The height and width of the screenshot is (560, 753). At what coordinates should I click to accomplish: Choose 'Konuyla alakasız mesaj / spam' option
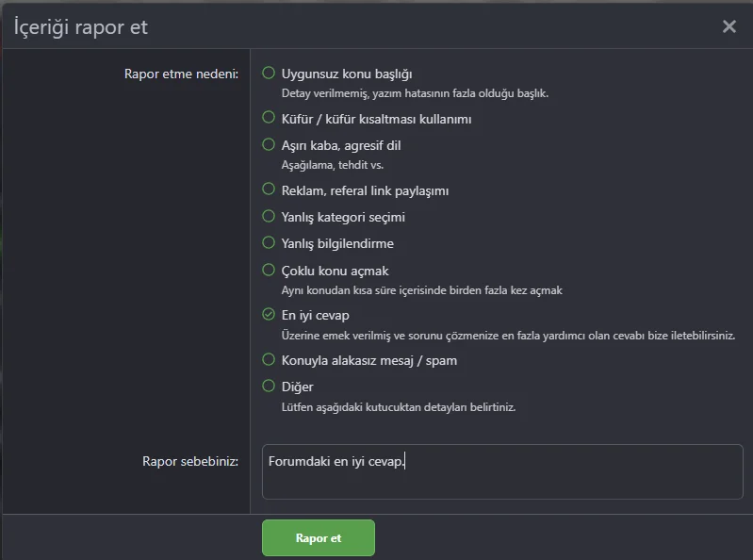[270, 359]
